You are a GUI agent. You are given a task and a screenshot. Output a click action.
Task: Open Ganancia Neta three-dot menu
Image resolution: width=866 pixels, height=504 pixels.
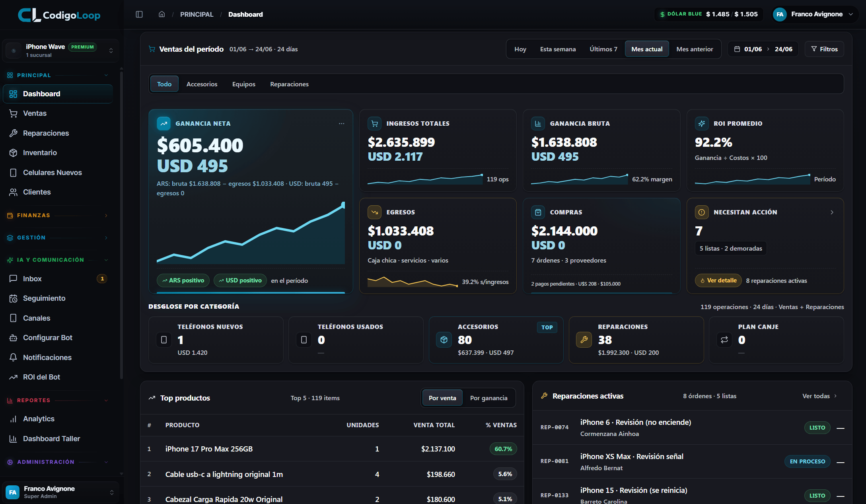341,124
